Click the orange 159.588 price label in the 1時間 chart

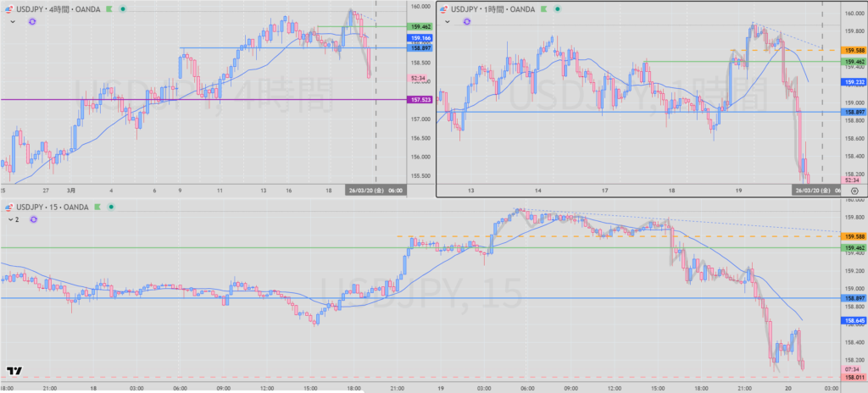tap(854, 51)
